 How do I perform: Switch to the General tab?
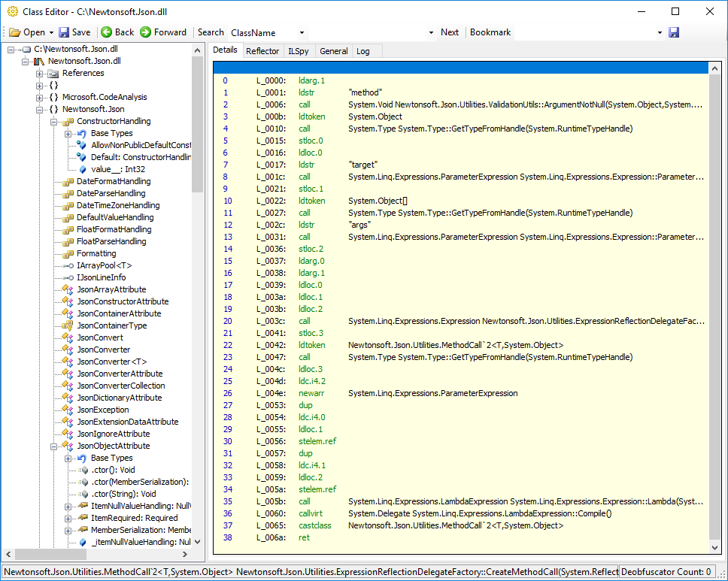[x=334, y=51]
